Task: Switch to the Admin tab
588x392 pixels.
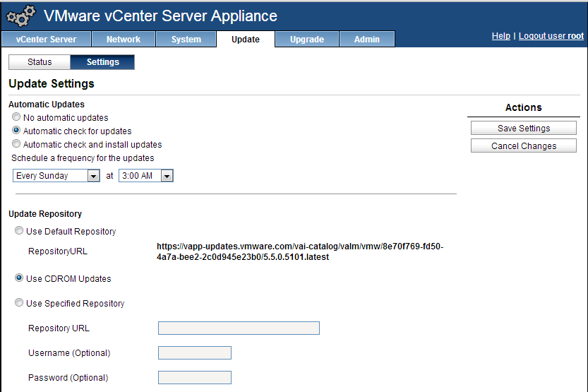Action: click(x=367, y=40)
